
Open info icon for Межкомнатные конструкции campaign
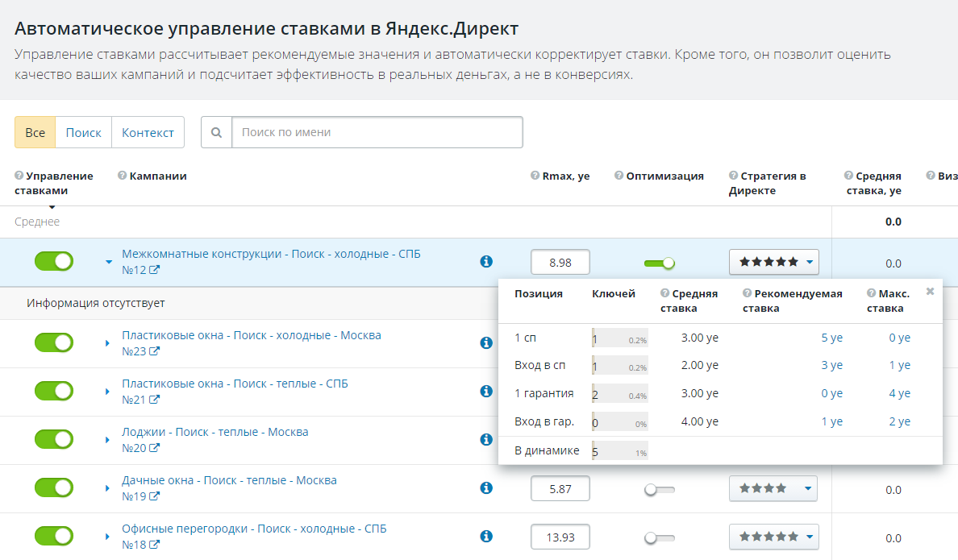point(486,261)
